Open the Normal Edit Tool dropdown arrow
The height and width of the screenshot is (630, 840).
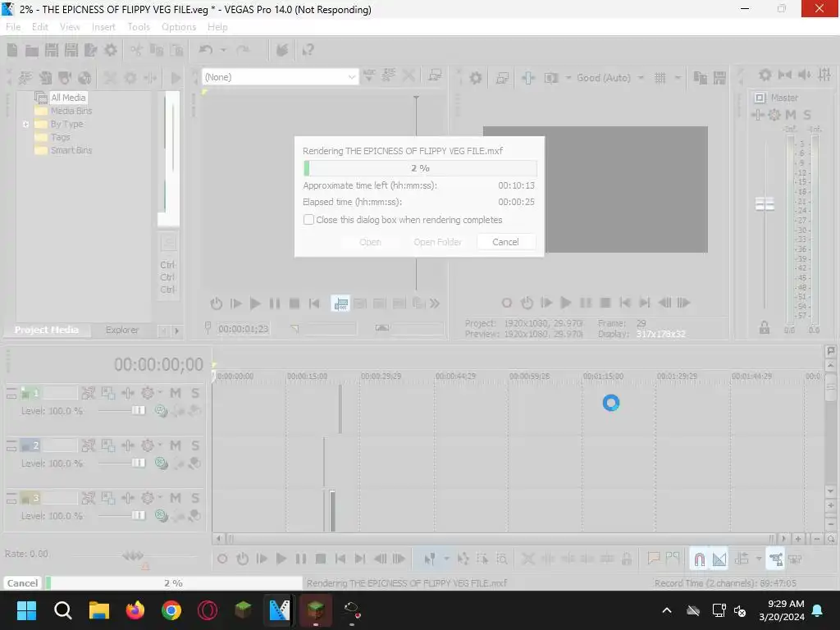446,559
